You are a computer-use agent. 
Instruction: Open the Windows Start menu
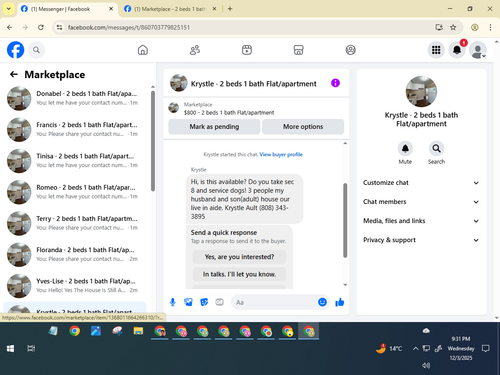pos(10,349)
